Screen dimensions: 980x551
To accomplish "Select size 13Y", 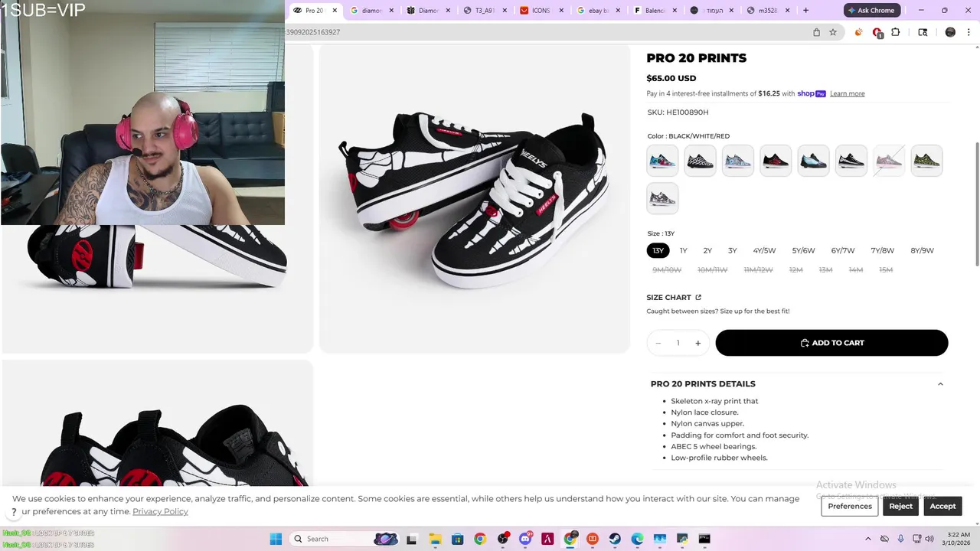I will pyautogui.click(x=658, y=250).
